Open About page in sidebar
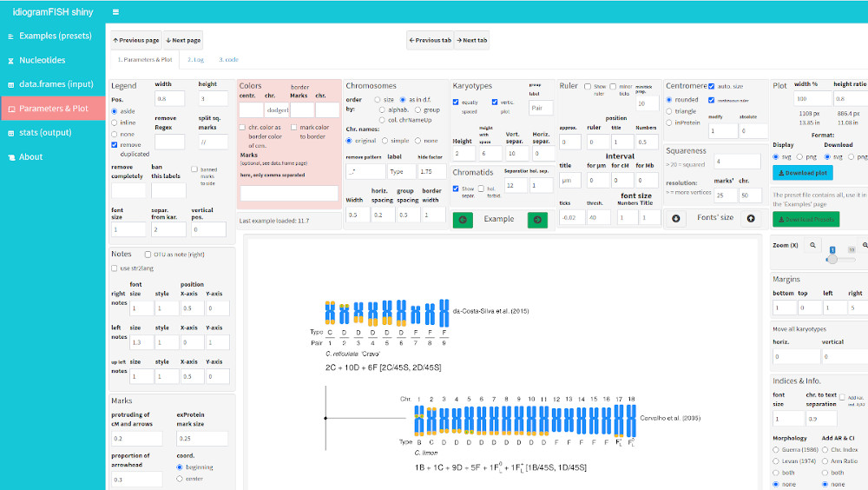Screen dimensions: 868x490 [30, 156]
